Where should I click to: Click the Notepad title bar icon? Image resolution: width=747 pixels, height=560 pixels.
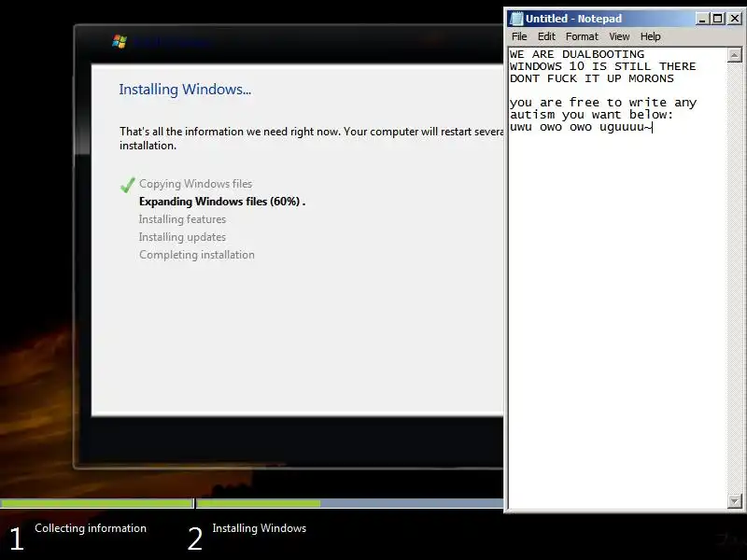(516, 19)
